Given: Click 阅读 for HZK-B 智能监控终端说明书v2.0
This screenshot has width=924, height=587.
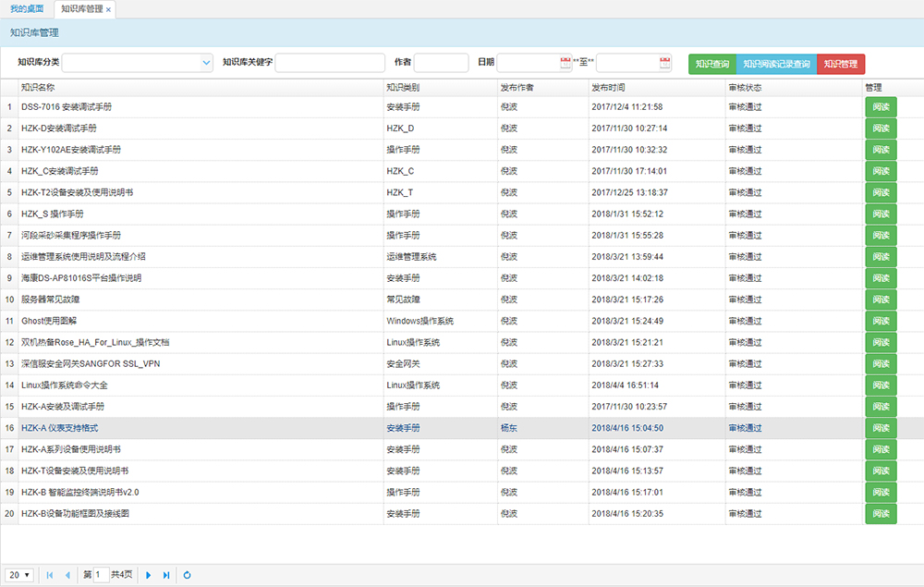Looking at the screenshot, I should pos(881,493).
